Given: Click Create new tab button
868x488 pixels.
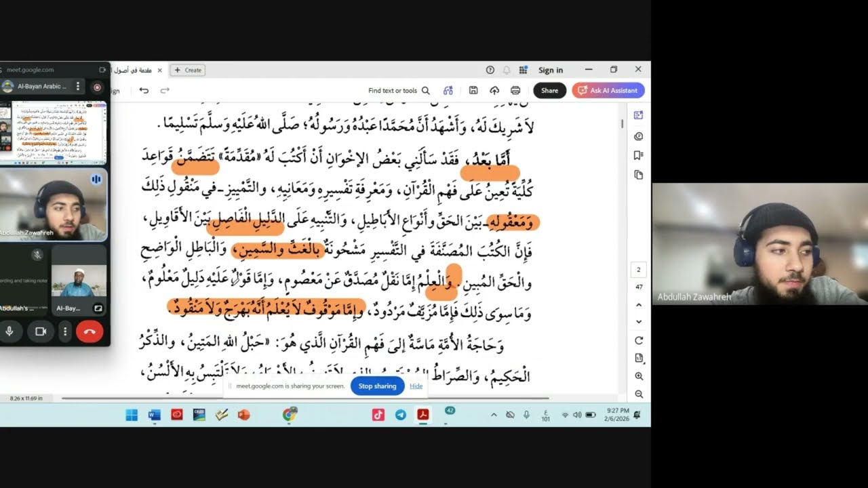Looking at the screenshot, I should [x=188, y=70].
